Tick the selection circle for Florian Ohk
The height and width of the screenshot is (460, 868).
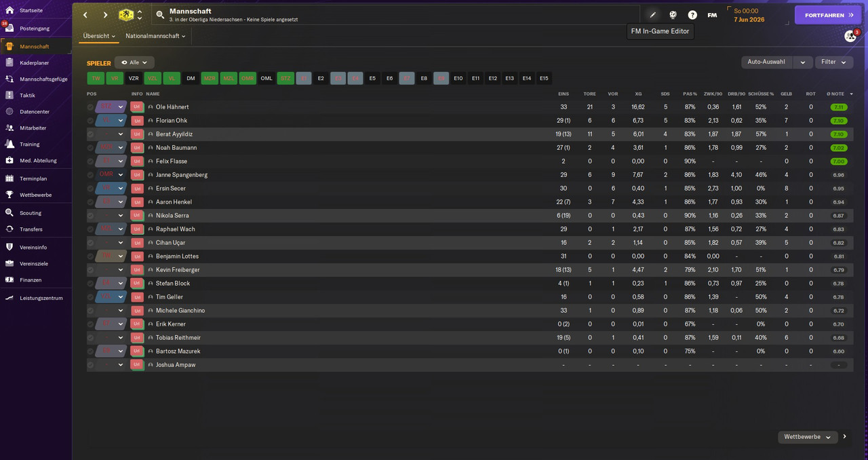[x=91, y=121]
